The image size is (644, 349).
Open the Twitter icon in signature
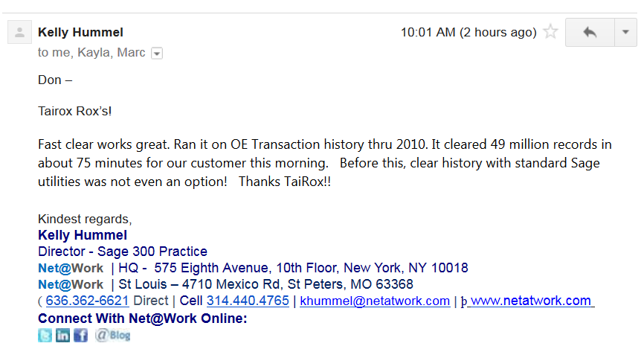(45, 335)
